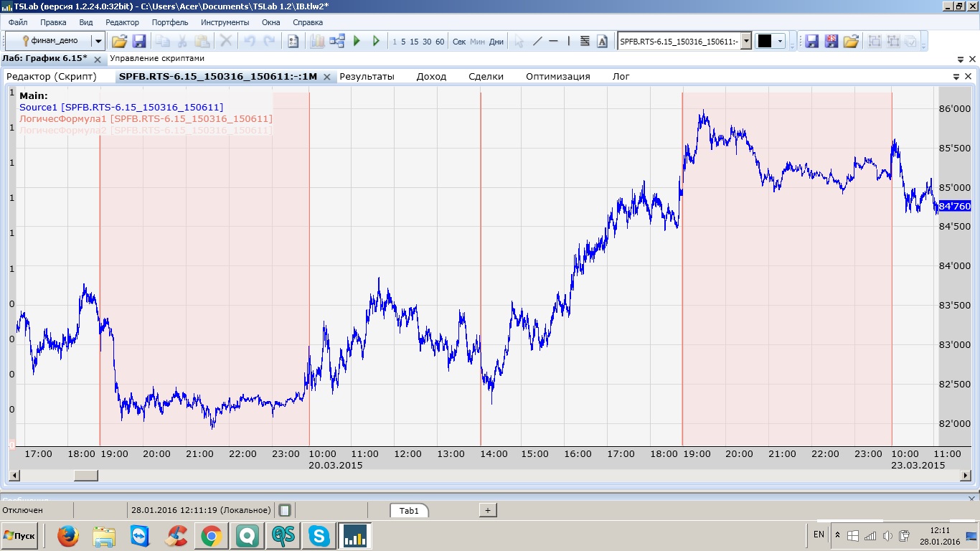Click the Пуск start button
The image size is (980, 551).
tap(19, 536)
